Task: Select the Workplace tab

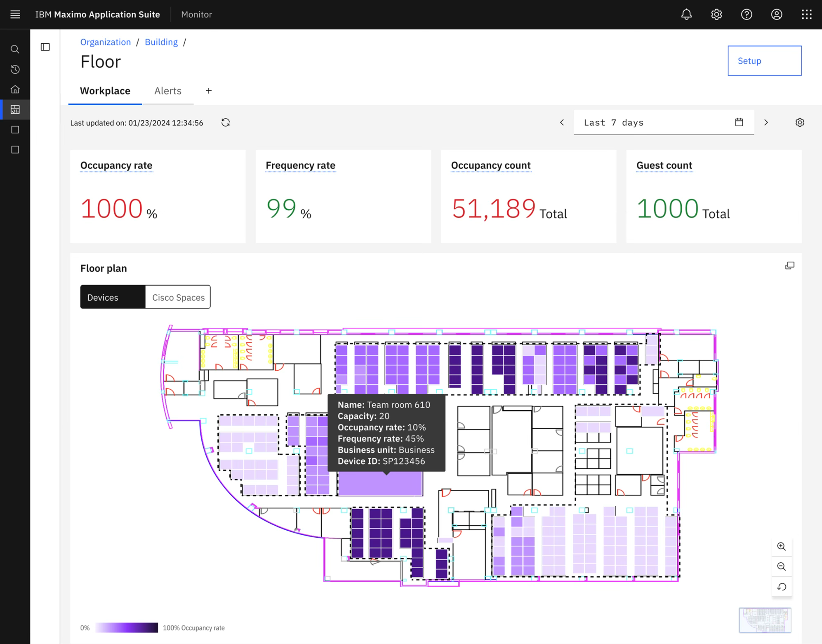Action: pos(105,91)
